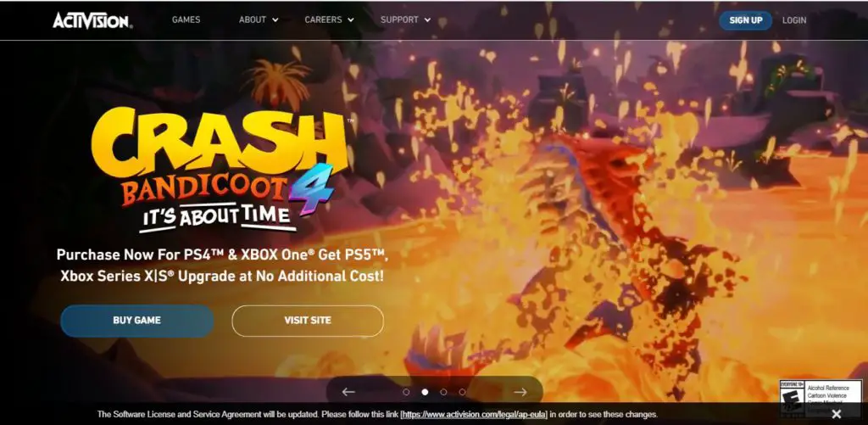This screenshot has width=868, height=425.
Task: Open the About menu item
Action: click(253, 20)
